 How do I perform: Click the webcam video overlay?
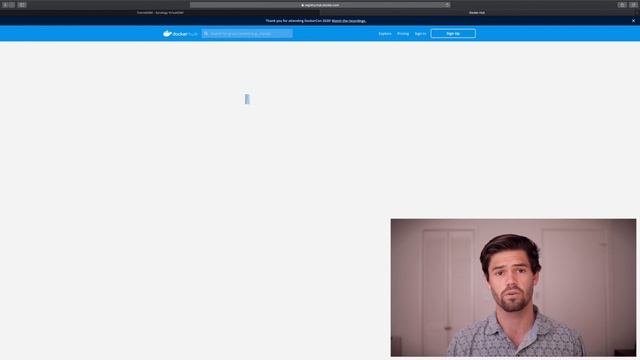tap(513, 287)
